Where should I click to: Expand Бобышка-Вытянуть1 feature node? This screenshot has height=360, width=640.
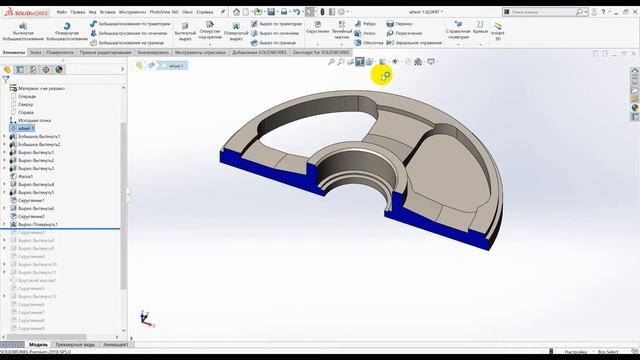(4, 136)
